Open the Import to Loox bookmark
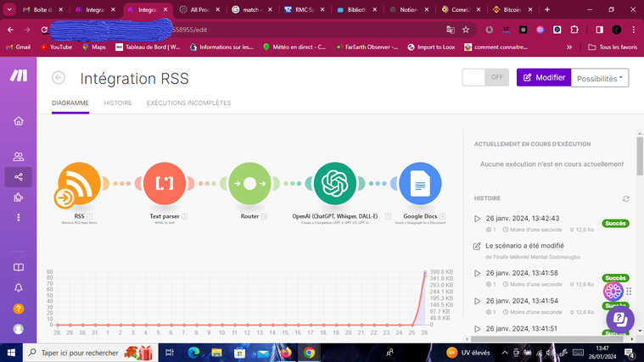Viewport: 644px width, 362px height. pos(431,47)
